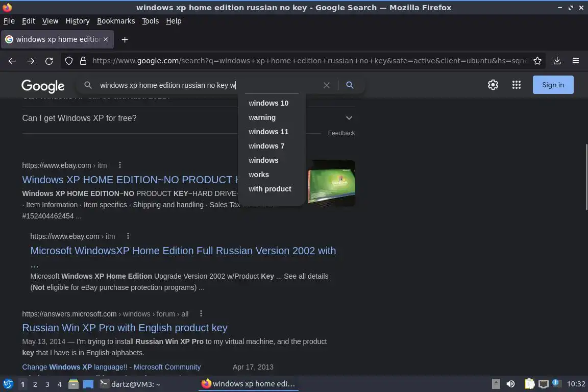This screenshot has width=588, height=392.
Task: Open 'Windows XP HOME EDITION~NO PRODUCT' result
Action: tap(130, 180)
